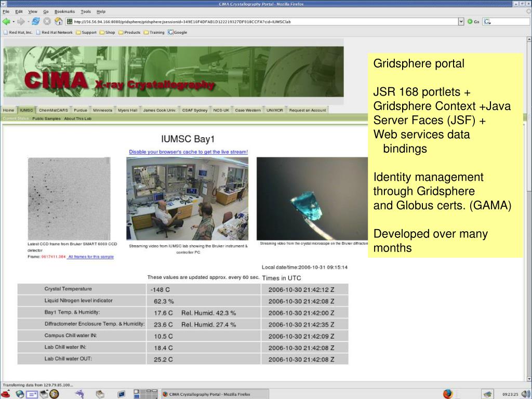Open the About This Lab sub-tab
Image resolution: width=532 pixels, height=399 pixels.
pos(78,119)
